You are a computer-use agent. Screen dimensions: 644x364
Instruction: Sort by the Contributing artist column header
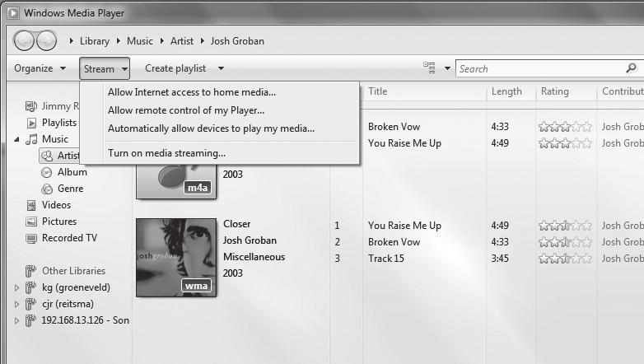pyautogui.click(x=621, y=91)
